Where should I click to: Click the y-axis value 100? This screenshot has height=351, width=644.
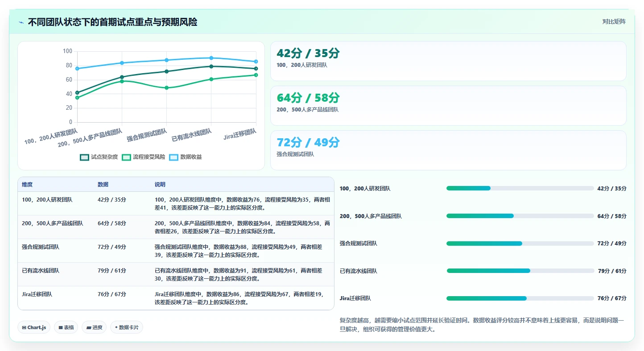tap(67, 51)
